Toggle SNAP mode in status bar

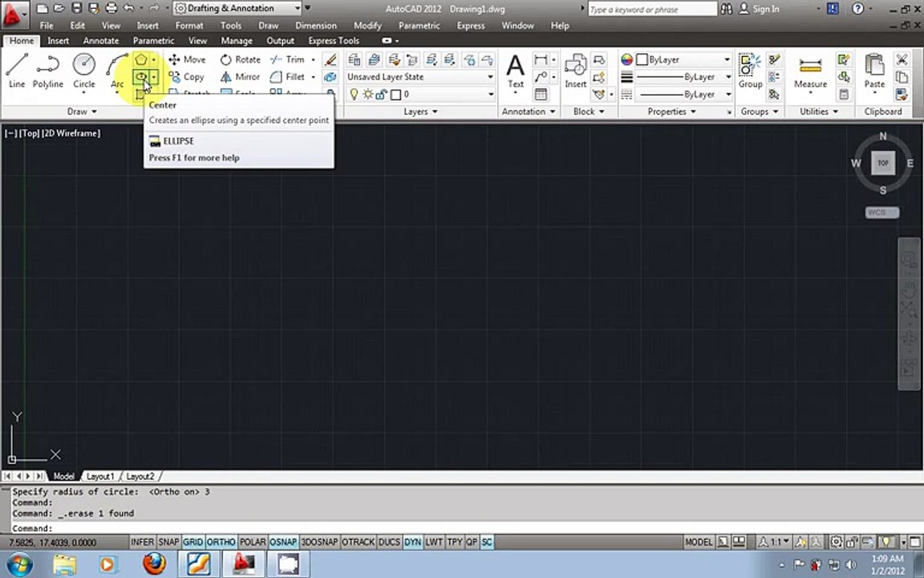click(168, 542)
